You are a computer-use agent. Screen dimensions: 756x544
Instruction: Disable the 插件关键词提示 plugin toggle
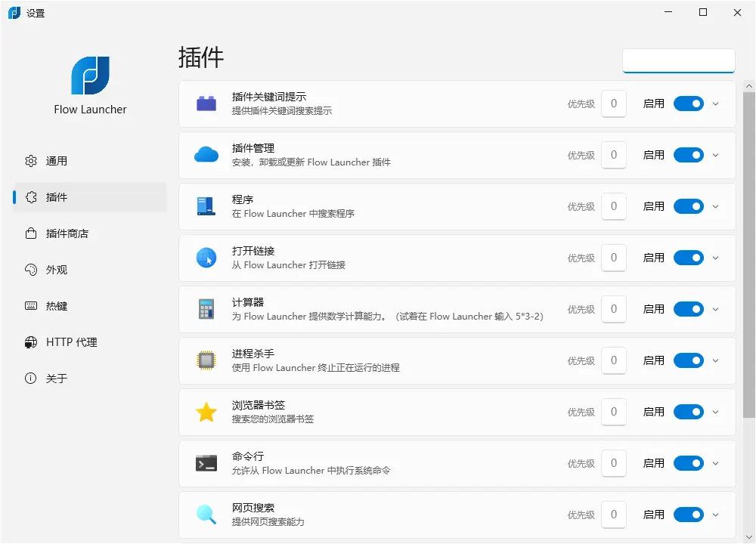click(689, 104)
